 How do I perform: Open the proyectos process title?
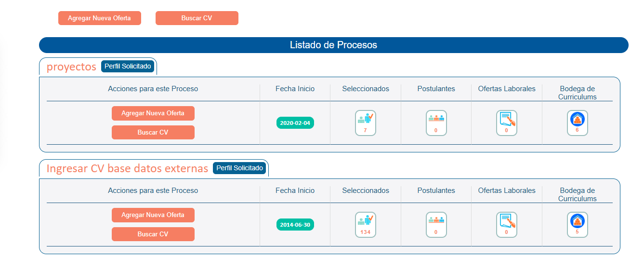click(71, 67)
